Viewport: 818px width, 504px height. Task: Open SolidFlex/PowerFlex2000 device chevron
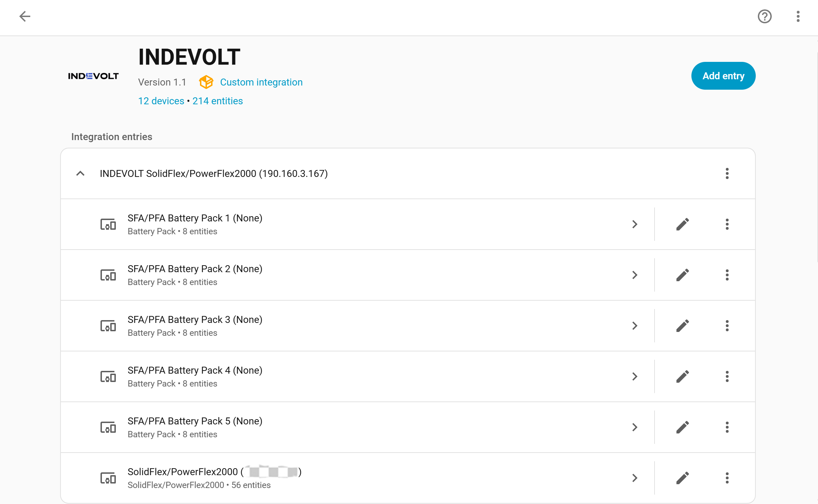pos(635,478)
